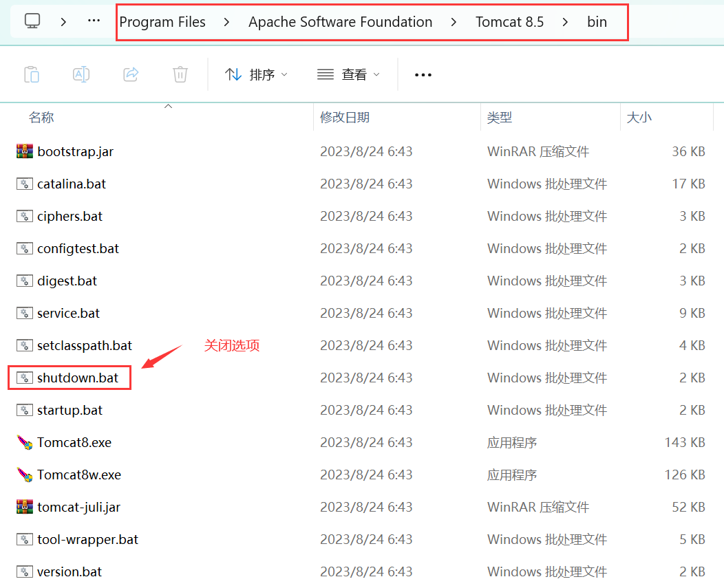Viewport: 724px width, 588px height.
Task: Click the 17 KB size of catalina.bat
Action: 688,184
